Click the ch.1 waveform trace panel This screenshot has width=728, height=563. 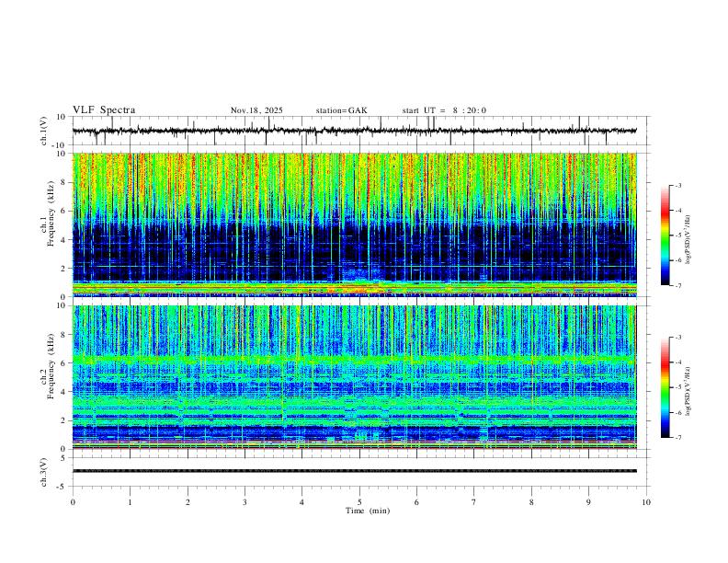coord(360,131)
